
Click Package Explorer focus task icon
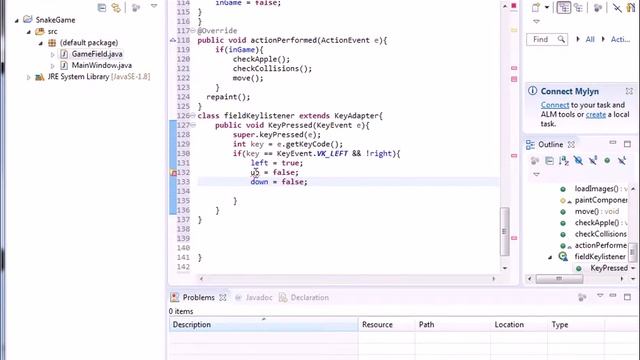(136, 7)
